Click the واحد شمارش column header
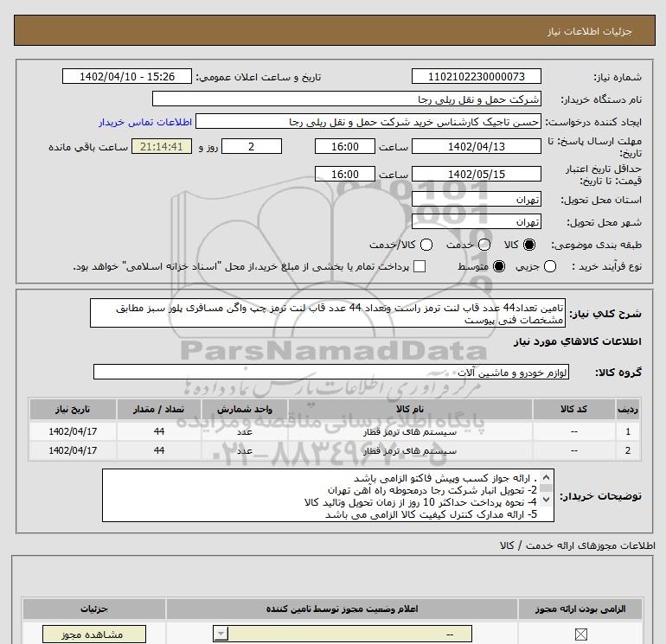 click(x=245, y=409)
